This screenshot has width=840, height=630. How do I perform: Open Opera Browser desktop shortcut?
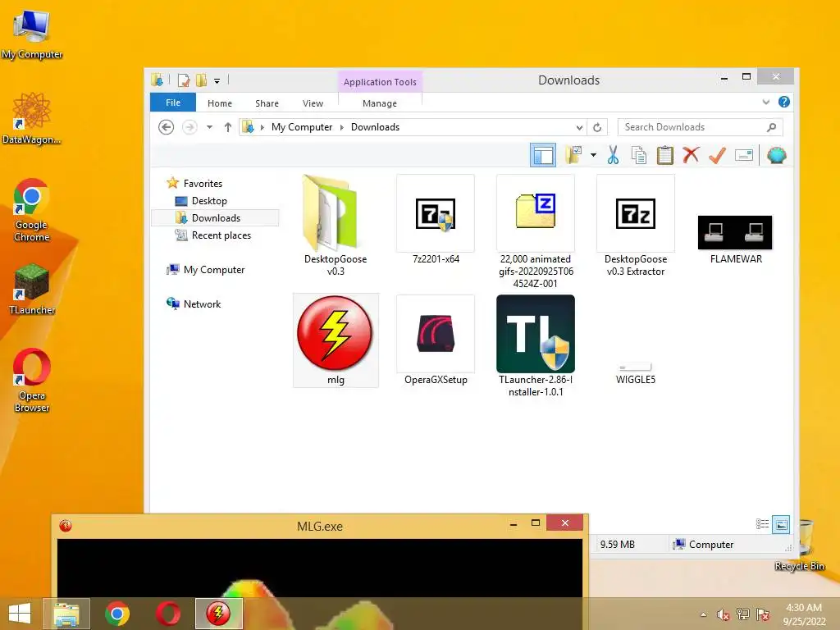pos(32,381)
